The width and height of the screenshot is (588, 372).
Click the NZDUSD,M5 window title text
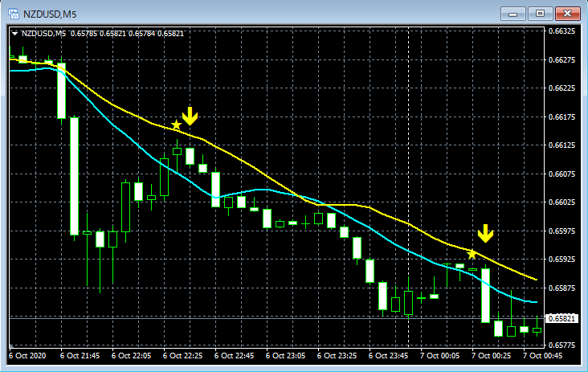pos(50,14)
